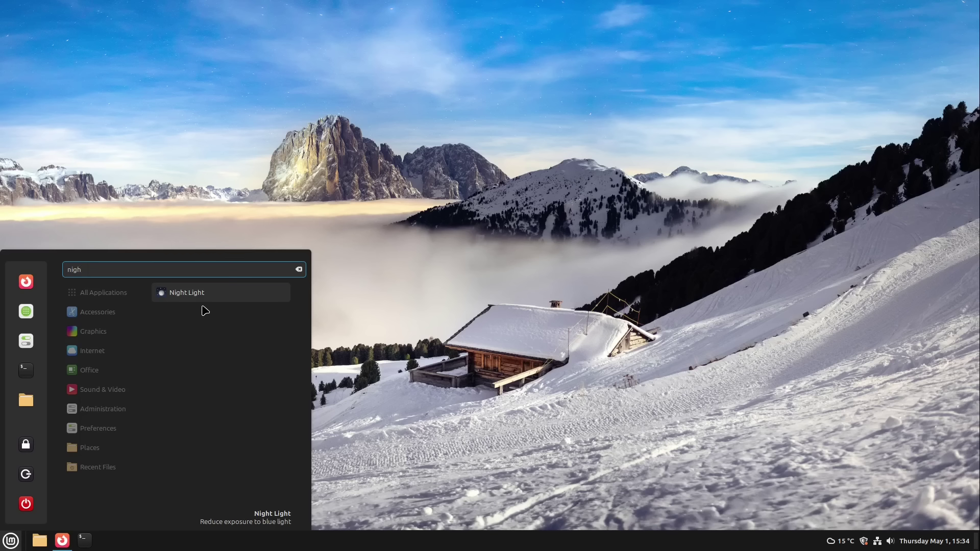The image size is (980, 551).
Task: Open the Software Manager
Action: tap(26, 311)
